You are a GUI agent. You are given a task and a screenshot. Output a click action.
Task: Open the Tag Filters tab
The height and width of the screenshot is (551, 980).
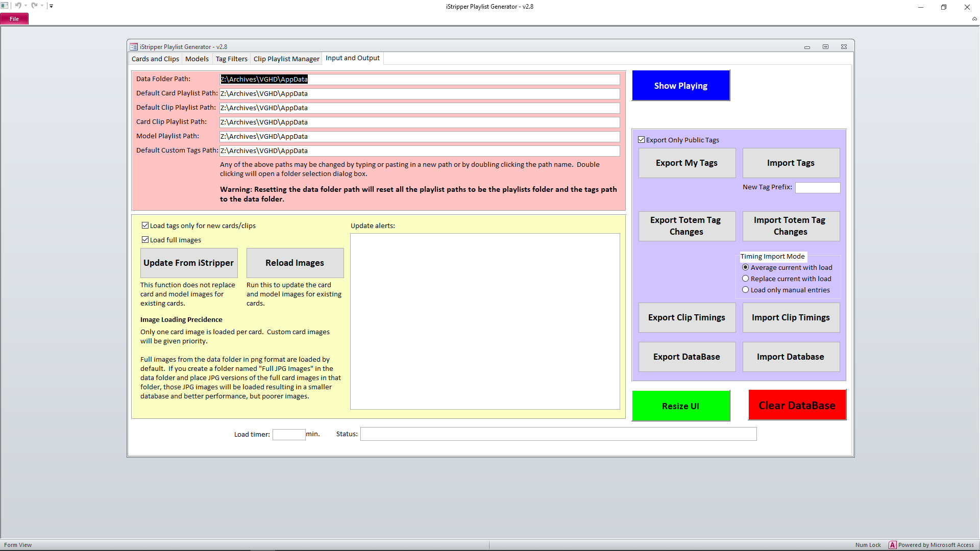231,59
